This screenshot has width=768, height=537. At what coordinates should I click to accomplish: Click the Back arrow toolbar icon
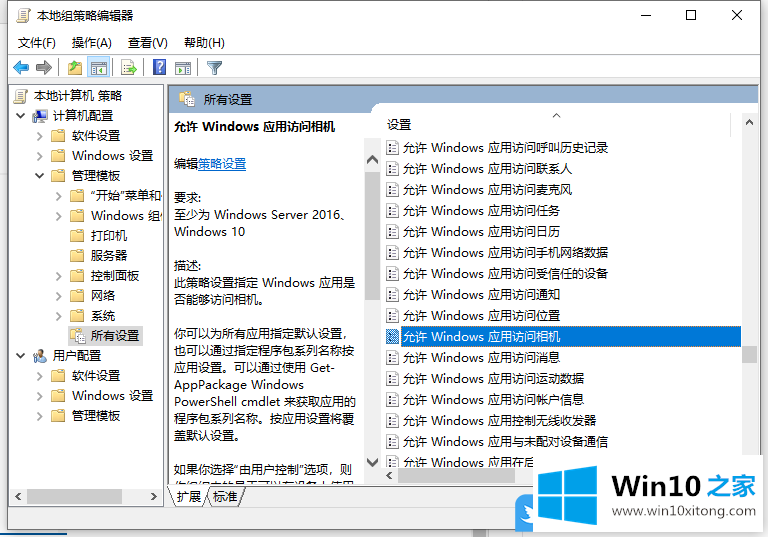pos(21,67)
